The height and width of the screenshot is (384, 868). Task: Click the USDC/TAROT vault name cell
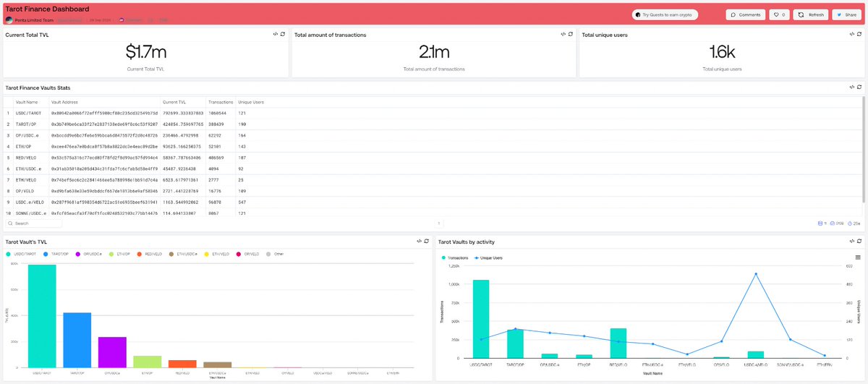[x=30, y=113]
